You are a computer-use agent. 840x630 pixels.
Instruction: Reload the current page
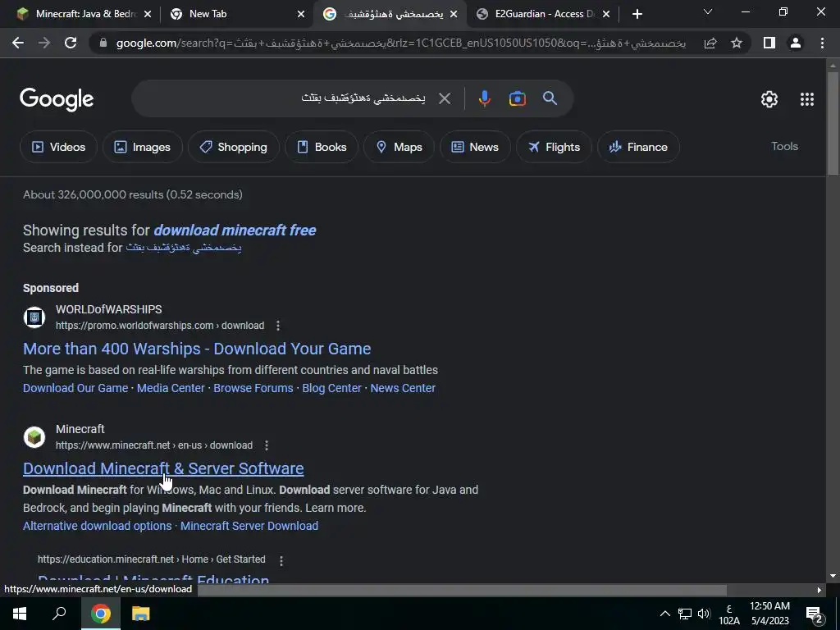pos(71,43)
